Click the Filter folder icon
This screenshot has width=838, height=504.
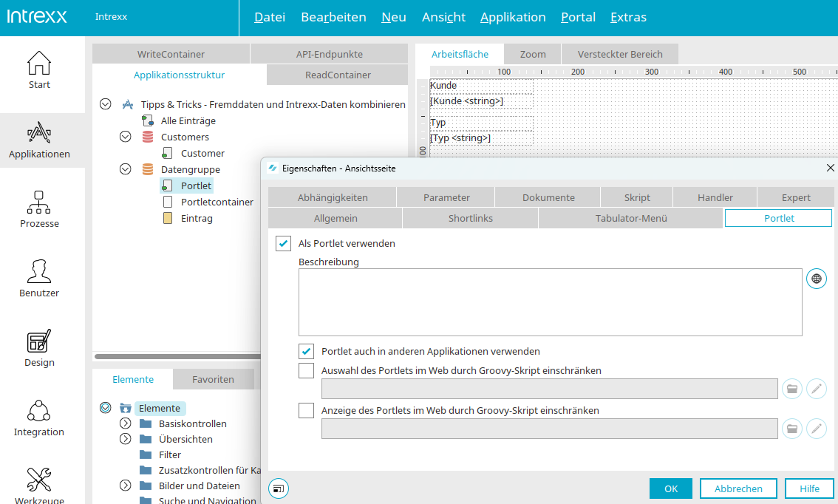(146, 454)
